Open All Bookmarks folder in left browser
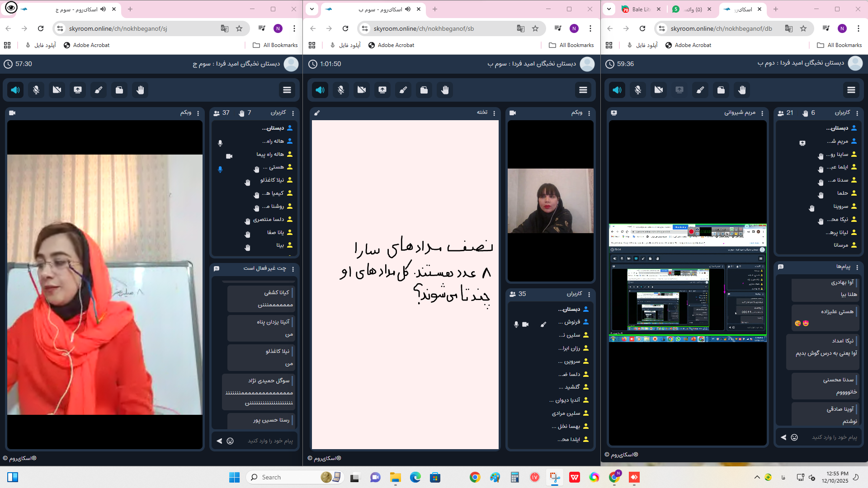Screen dimensions: 868x488 [x=275, y=45]
